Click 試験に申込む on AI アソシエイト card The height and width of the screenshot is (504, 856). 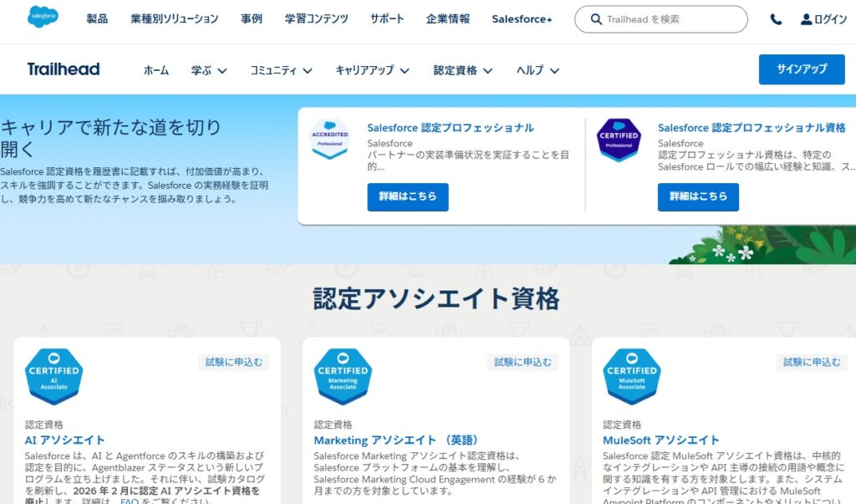click(234, 362)
